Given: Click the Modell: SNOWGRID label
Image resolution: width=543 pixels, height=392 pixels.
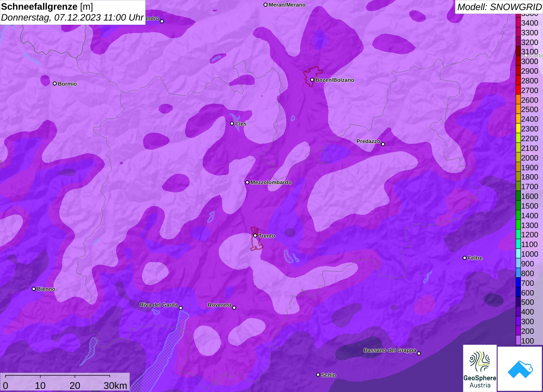Looking at the screenshot, I should [499, 7].
